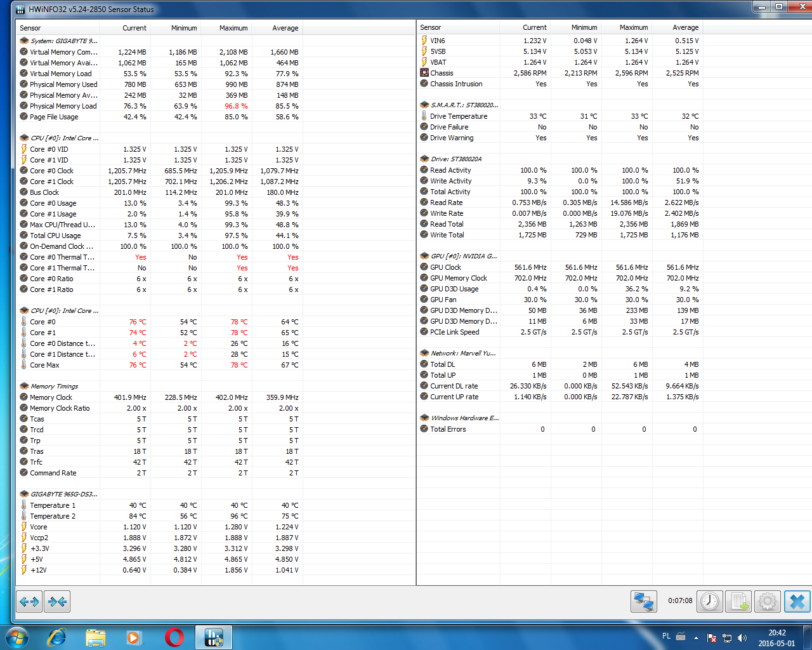The width and height of the screenshot is (812, 650).
Task: Select the Total CPU Usage row
Action: pos(160,235)
